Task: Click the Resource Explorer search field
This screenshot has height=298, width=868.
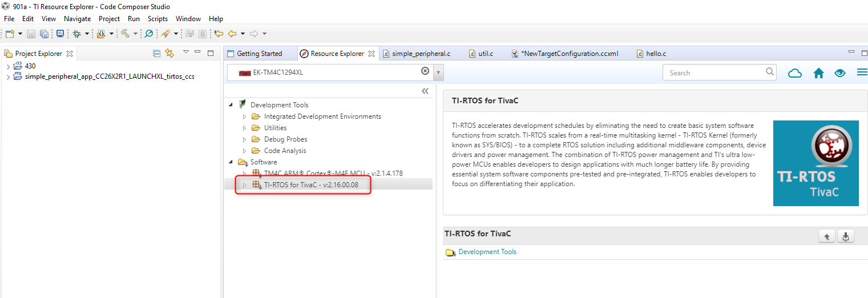Action: (x=713, y=73)
